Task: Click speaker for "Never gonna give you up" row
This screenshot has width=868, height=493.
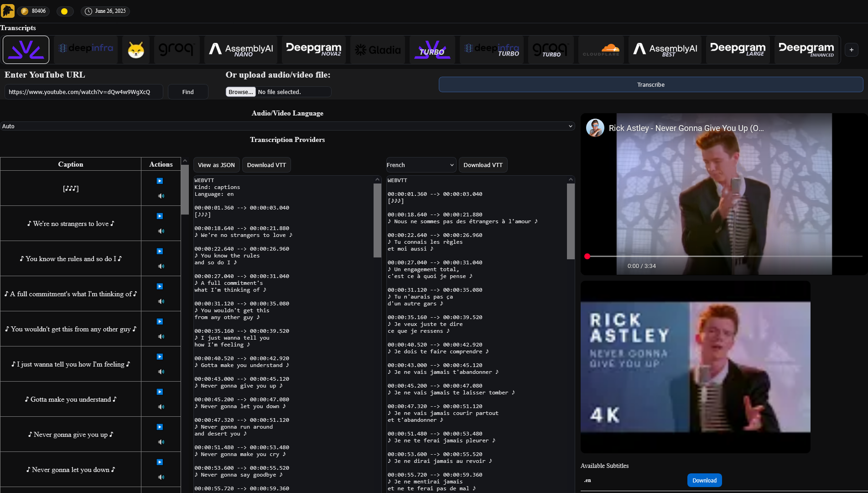Action: pyautogui.click(x=161, y=442)
